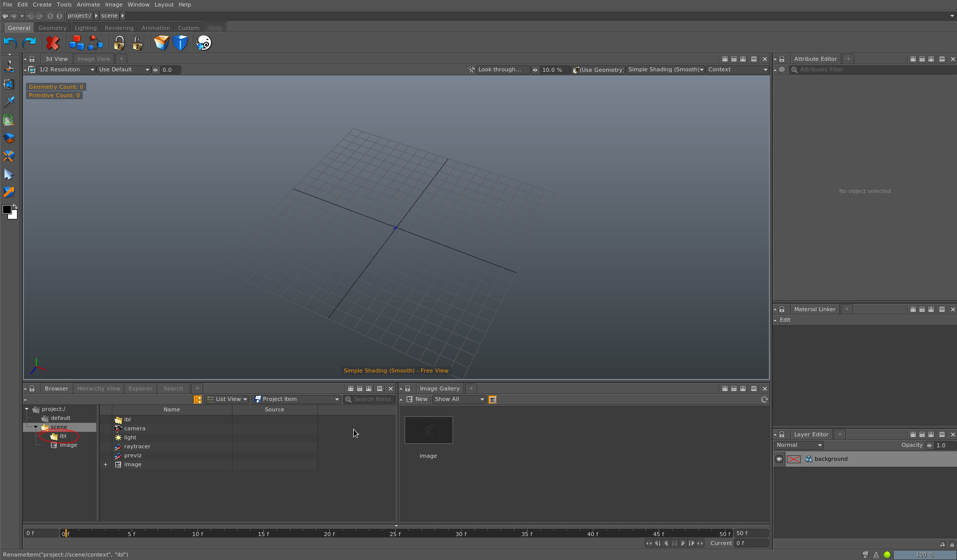Click the image thumbnail in Image Gallery
957x560 pixels.
click(x=429, y=430)
